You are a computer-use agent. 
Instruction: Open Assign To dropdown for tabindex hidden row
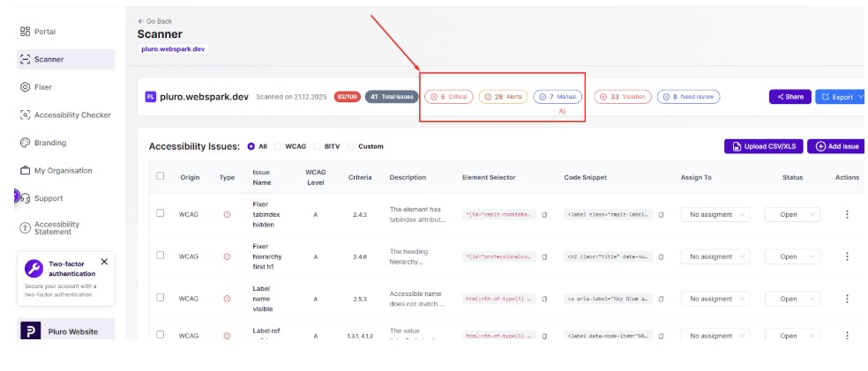coord(715,214)
